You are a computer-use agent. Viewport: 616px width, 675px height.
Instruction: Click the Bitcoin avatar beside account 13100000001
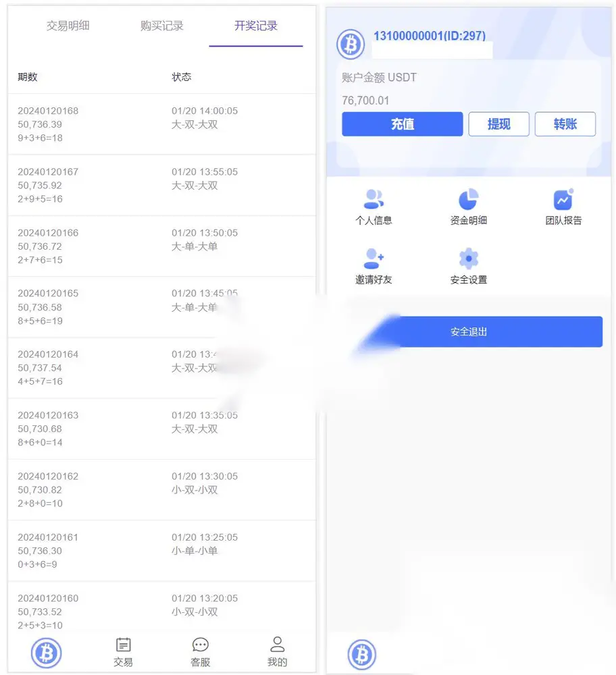coord(351,44)
